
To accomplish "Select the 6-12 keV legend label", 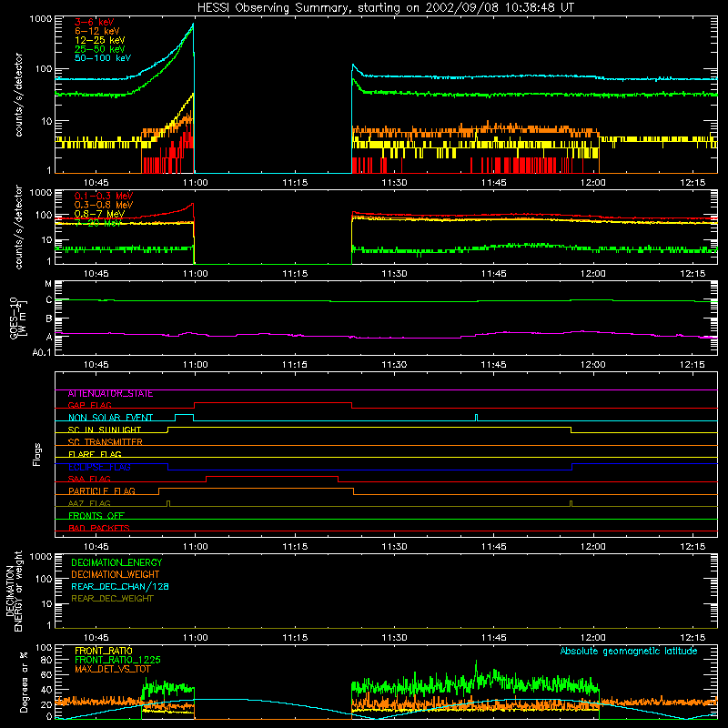I will click(96, 31).
